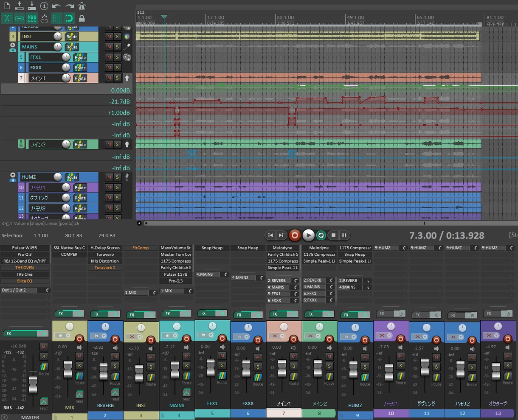Solo the MAINS channel in mixer
This screenshot has width=518, height=420.
click(x=186, y=366)
